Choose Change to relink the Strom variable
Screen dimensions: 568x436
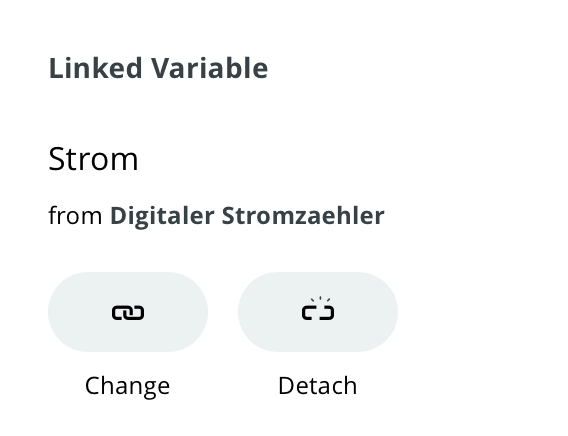pos(128,312)
